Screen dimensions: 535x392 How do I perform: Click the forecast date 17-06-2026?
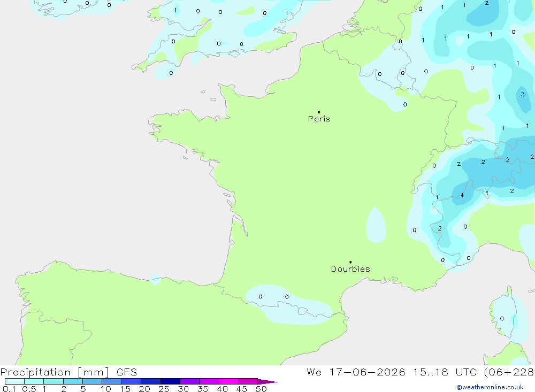point(367,372)
